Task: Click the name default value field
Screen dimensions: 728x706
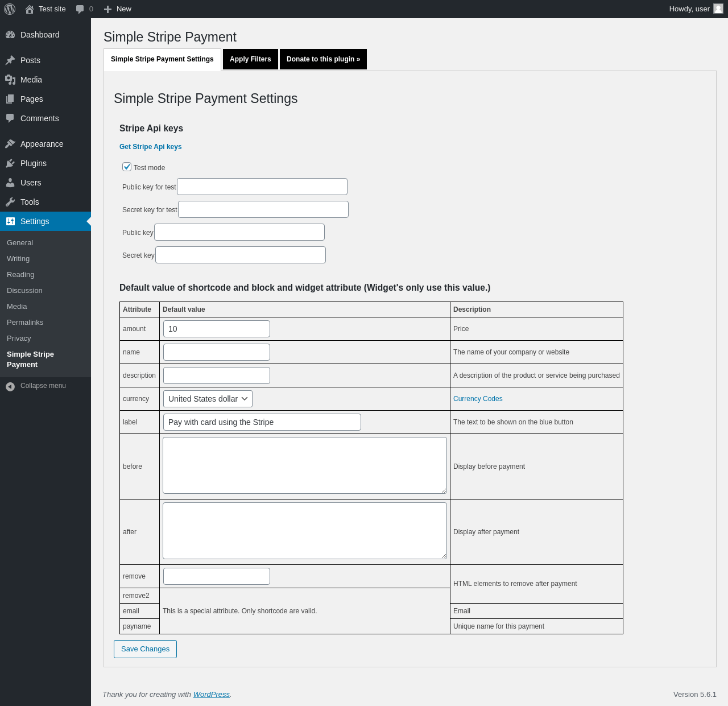Action: pyautogui.click(x=217, y=352)
